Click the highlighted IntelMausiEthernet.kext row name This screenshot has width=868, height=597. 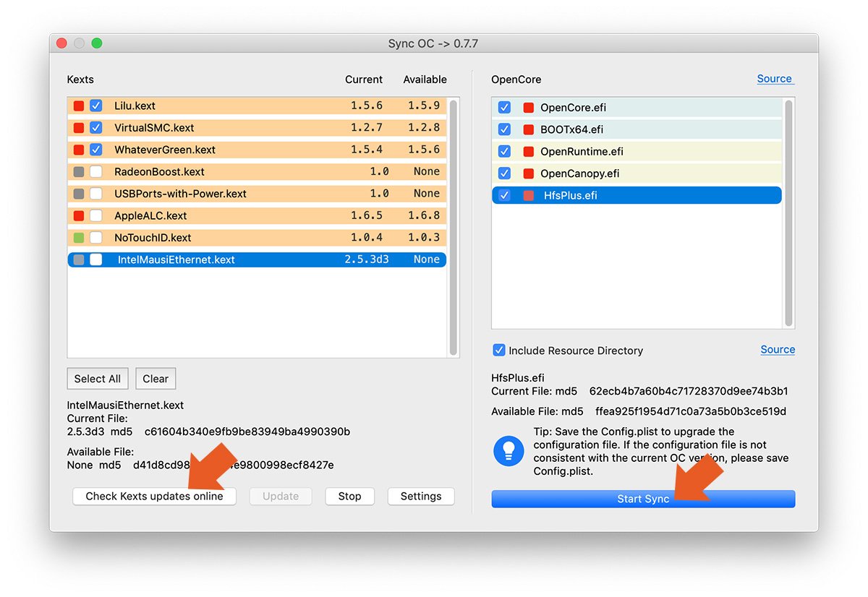176,259
